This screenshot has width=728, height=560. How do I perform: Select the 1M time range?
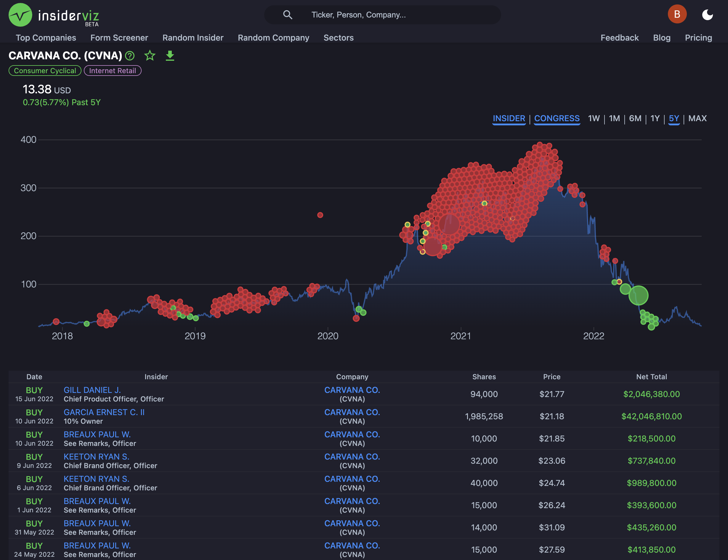tap(614, 118)
